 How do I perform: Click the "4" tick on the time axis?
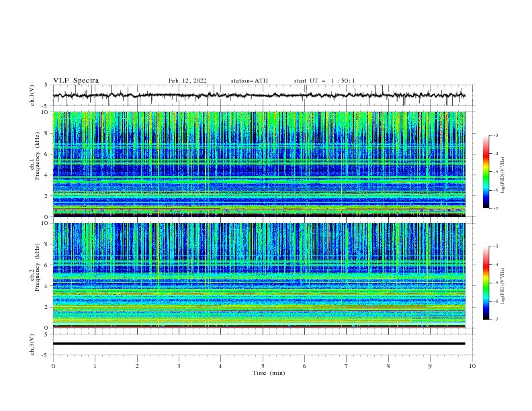tap(220, 366)
